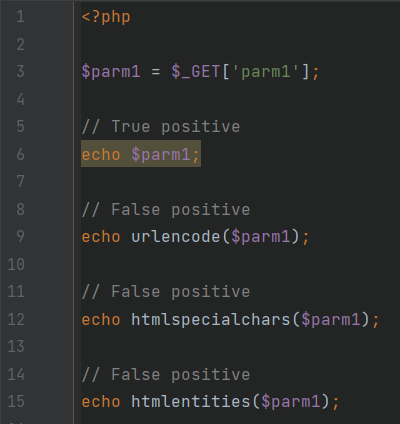Click line number 6 in gutter

point(21,154)
